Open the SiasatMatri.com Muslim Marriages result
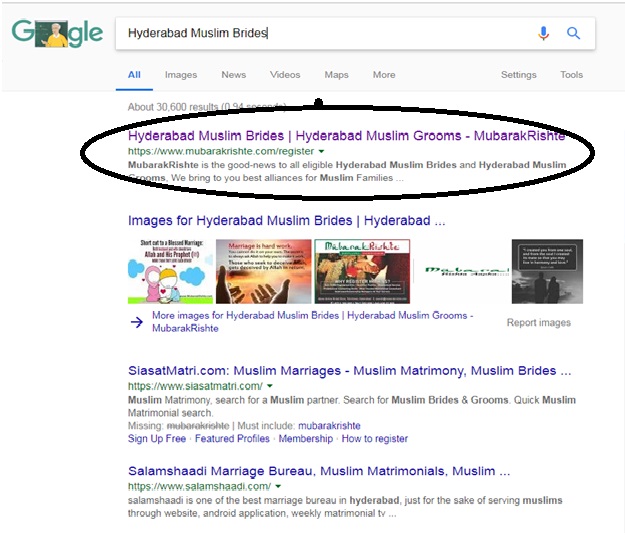This screenshot has height=536, width=625. coord(350,370)
